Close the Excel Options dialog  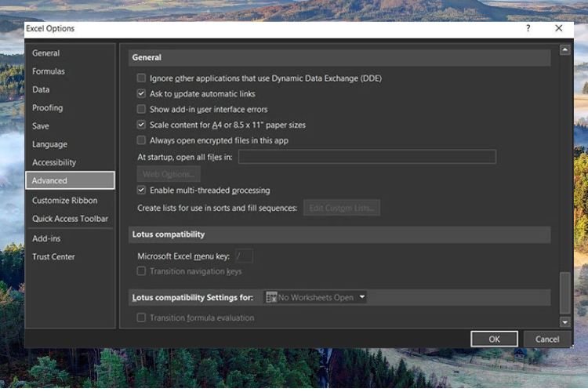[x=559, y=28]
